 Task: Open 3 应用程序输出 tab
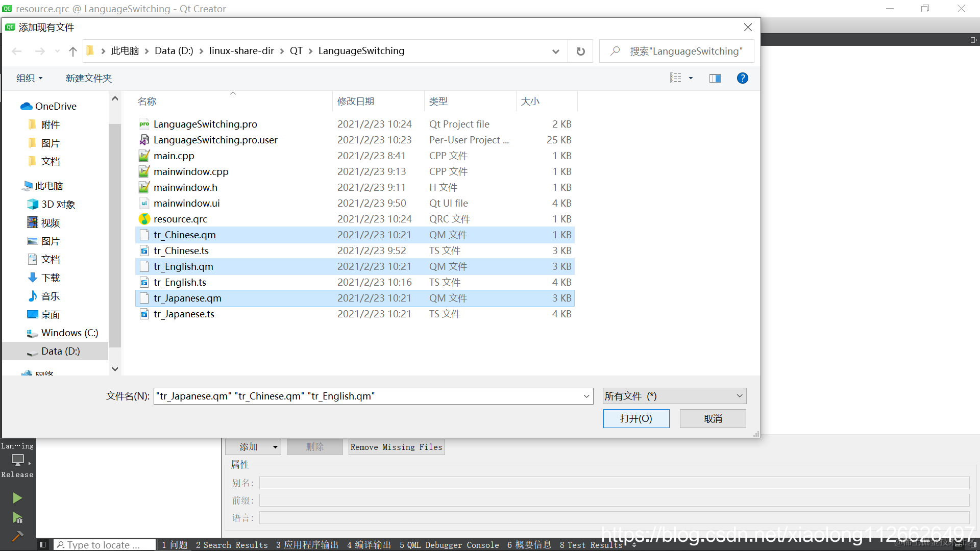(307, 545)
